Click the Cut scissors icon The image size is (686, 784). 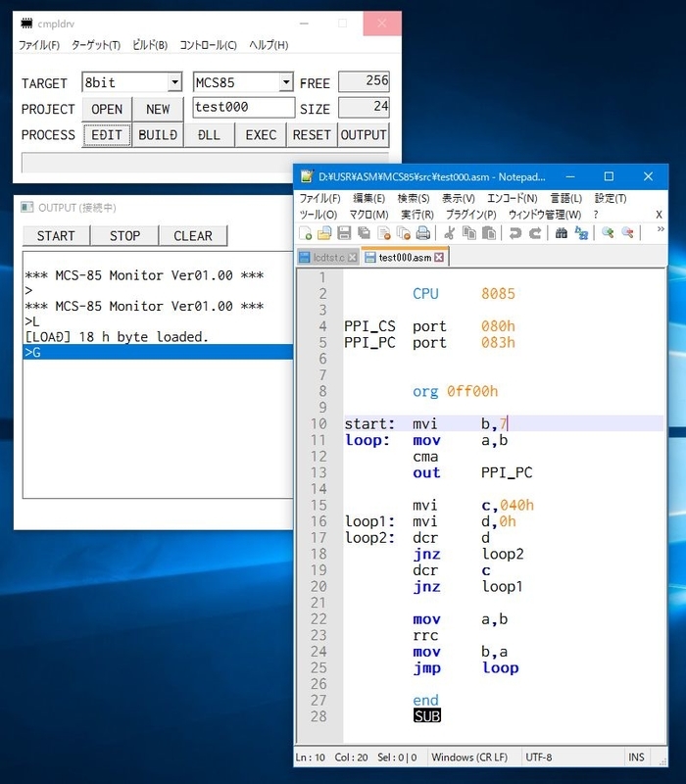(x=450, y=233)
